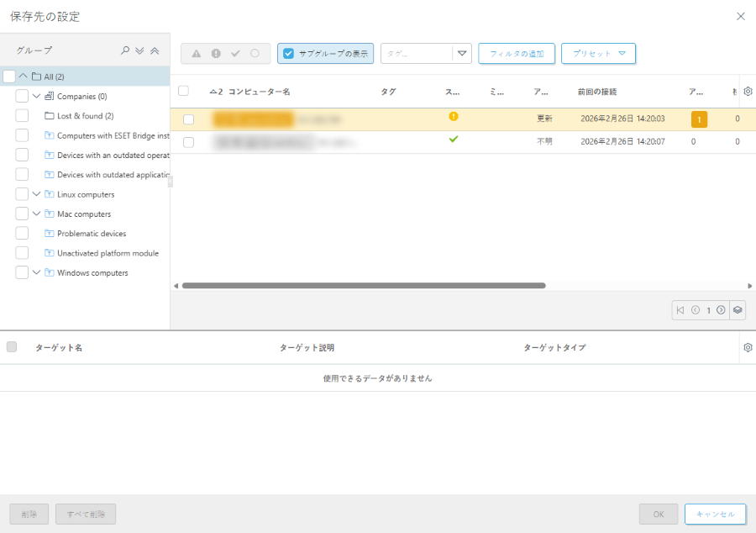Expand the Mac computers tree node
756x533 pixels.
(37, 214)
